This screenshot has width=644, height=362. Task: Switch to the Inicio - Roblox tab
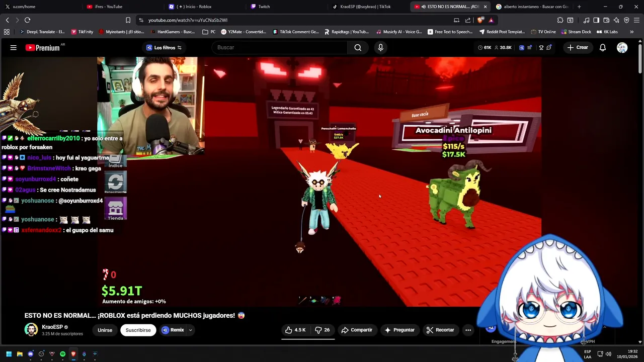click(205, 7)
